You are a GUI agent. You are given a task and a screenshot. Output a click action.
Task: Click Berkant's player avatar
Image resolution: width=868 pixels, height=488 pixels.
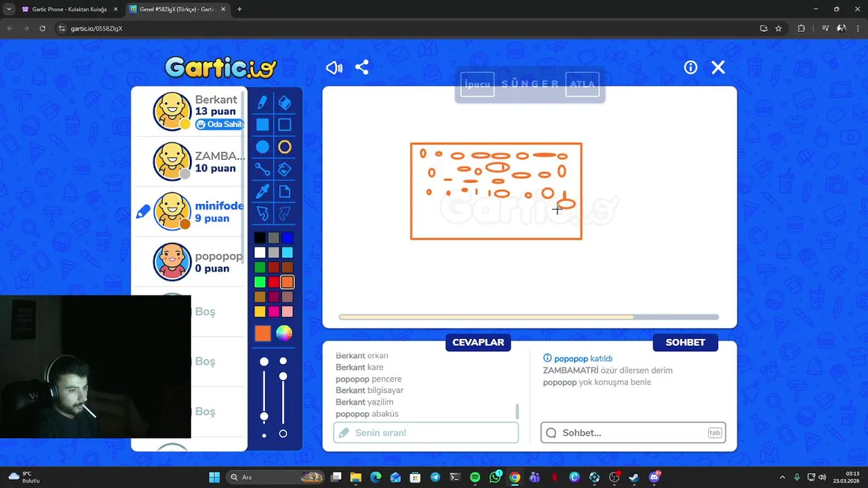coord(172,111)
